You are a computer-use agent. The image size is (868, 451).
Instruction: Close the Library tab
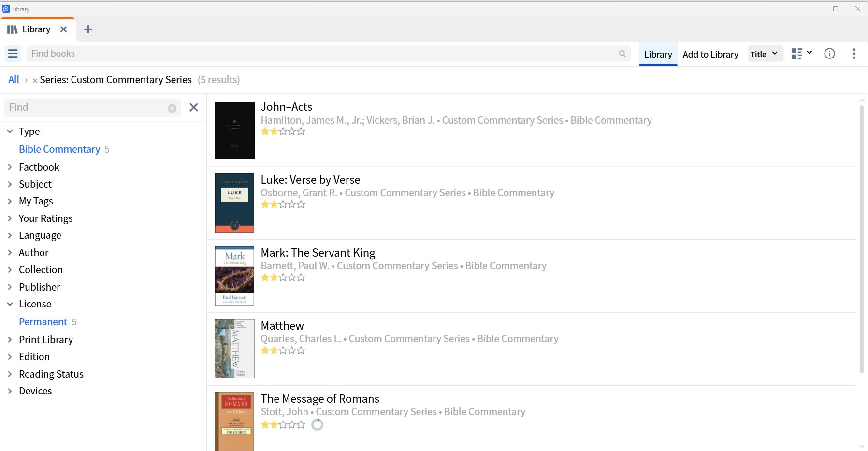click(x=63, y=29)
